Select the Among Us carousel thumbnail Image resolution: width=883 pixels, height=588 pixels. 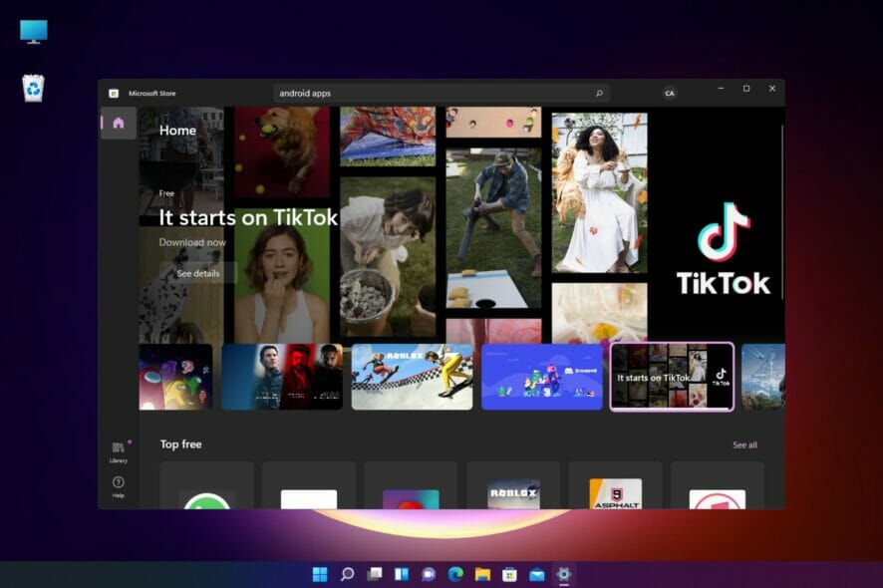175,377
